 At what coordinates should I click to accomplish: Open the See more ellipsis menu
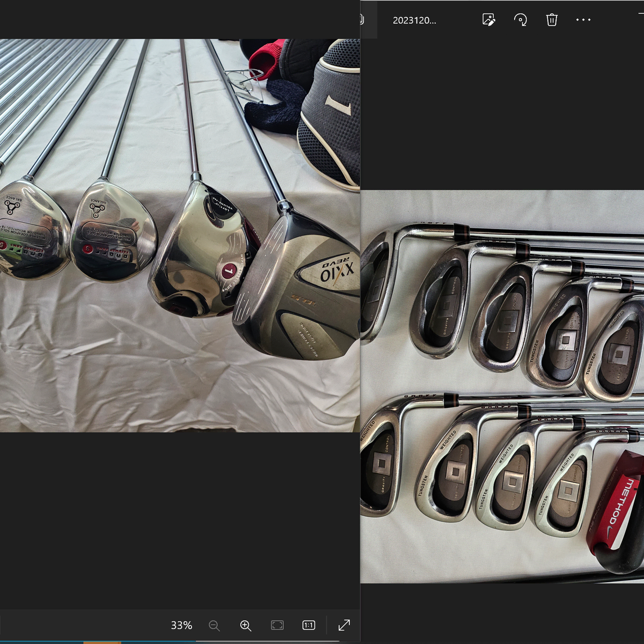point(583,20)
